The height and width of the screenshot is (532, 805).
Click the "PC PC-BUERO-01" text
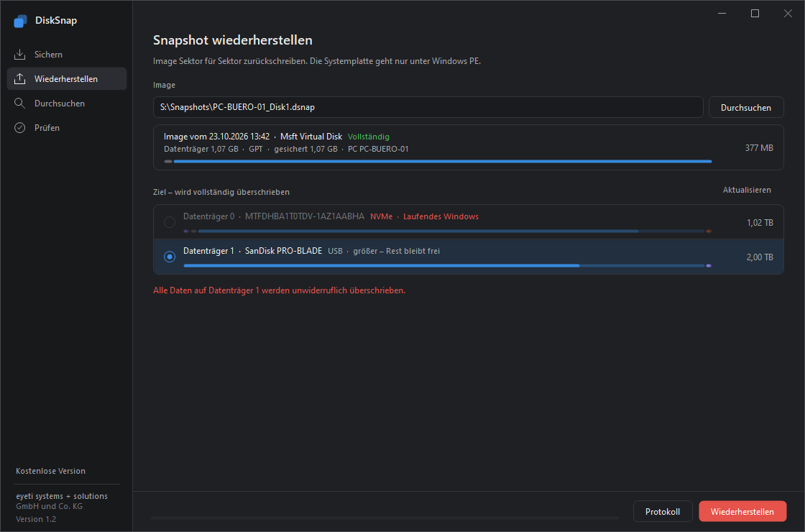pos(378,149)
